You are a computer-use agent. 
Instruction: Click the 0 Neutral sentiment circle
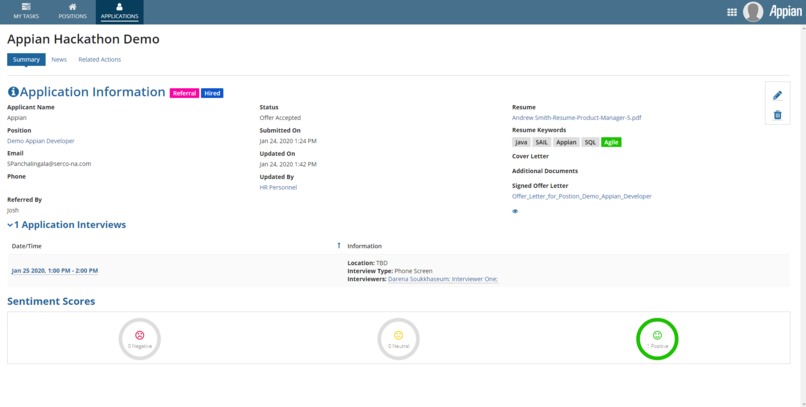398,339
